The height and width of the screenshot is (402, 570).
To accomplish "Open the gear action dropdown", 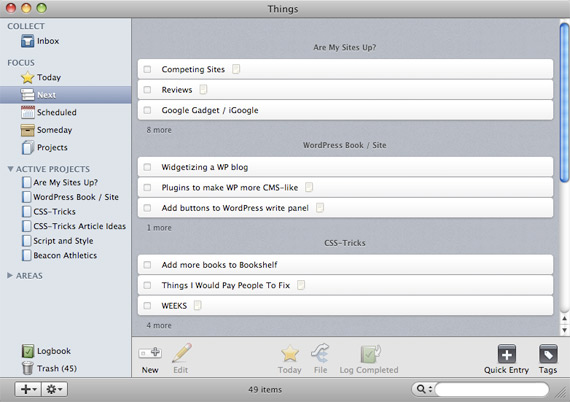I will coord(55,389).
